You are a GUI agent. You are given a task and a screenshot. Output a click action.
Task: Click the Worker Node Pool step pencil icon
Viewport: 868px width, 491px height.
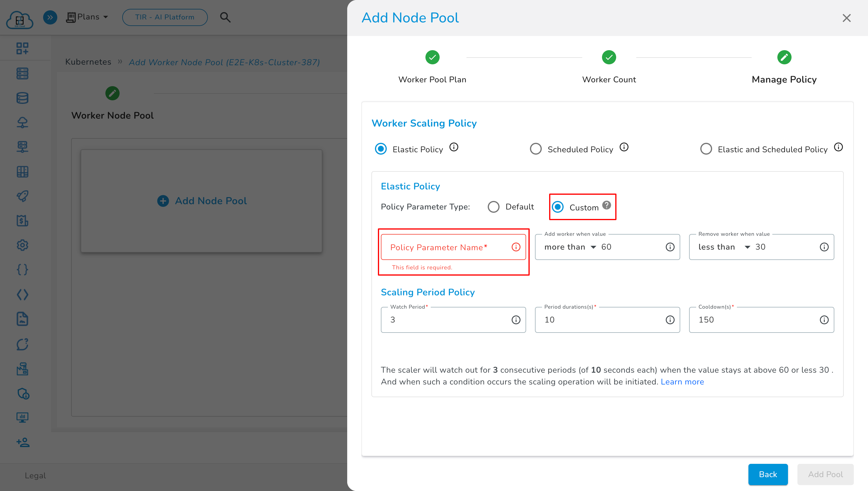pos(112,94)
